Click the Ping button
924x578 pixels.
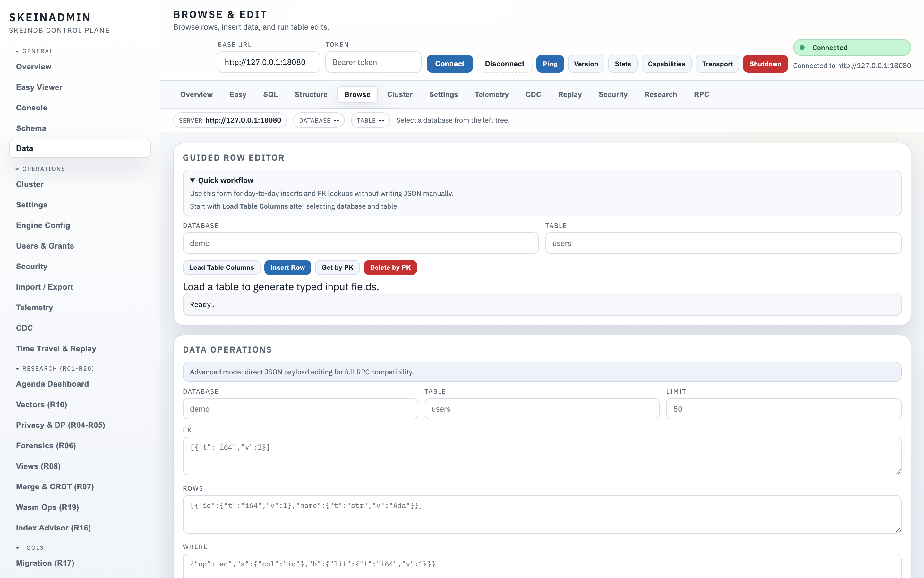click(550, 64)
